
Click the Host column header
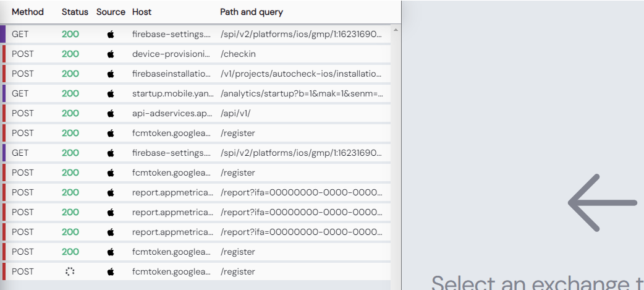142,12
